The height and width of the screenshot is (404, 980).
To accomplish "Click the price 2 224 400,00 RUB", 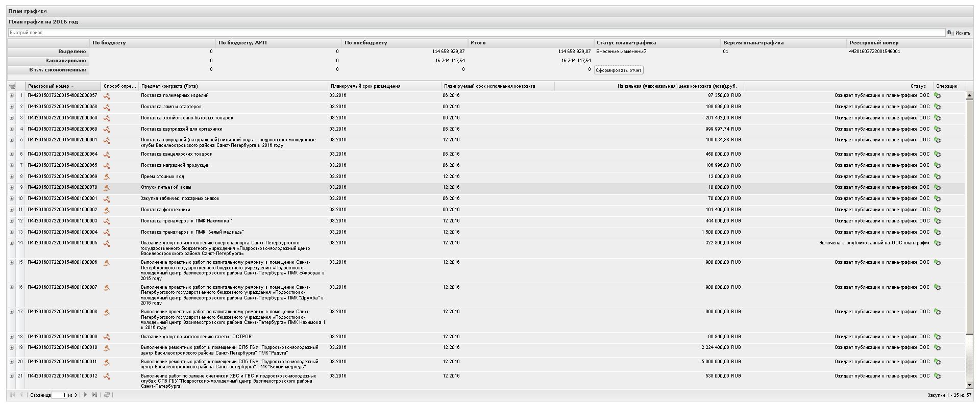I will pos(721,347).
